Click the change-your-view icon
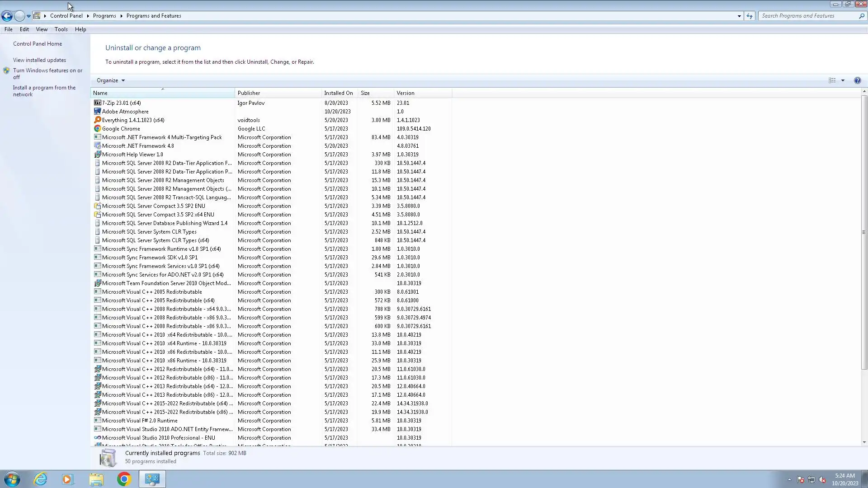Image resolution: width=868 pixels, height=488 pixels. pyautogui.click(x=832, y=80)
